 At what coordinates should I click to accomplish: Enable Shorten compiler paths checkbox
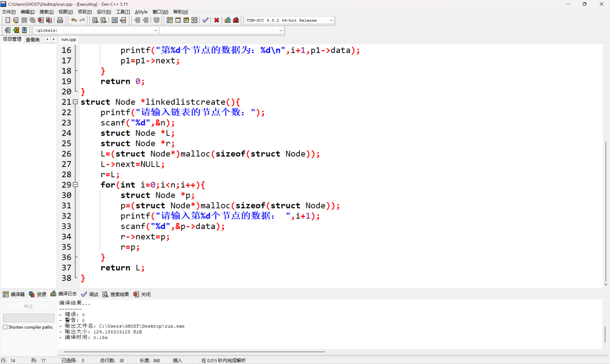click(5, 327)
